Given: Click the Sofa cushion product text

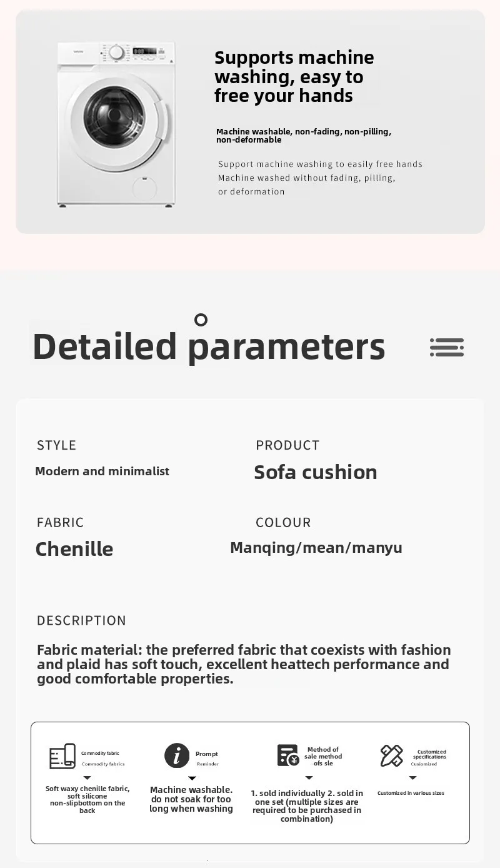Looking at the screenshot, I should [316, 472].
